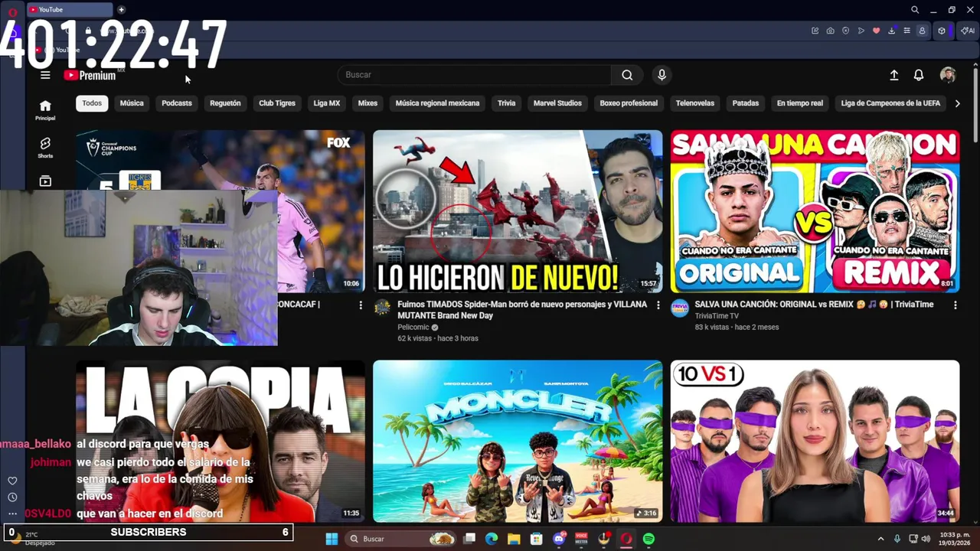Click the YouTube Buscar search field
The width and height of the screenshot is (980, 551).
475,75
